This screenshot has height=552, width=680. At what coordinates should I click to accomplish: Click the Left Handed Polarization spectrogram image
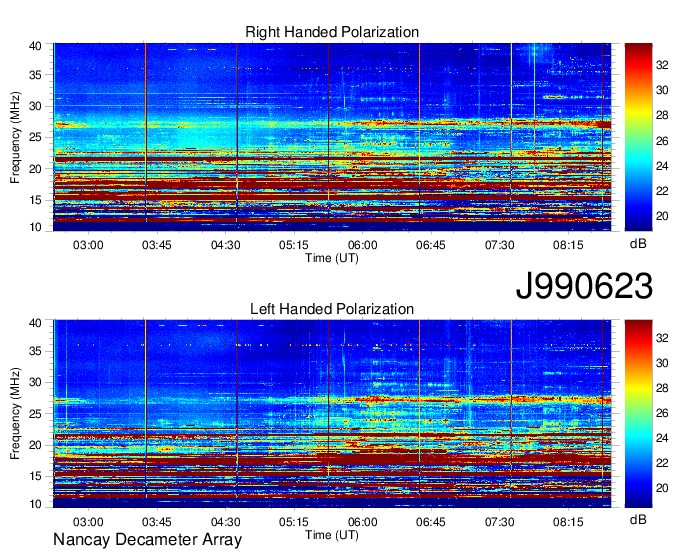pyautogui.click(x=332, y=414)
